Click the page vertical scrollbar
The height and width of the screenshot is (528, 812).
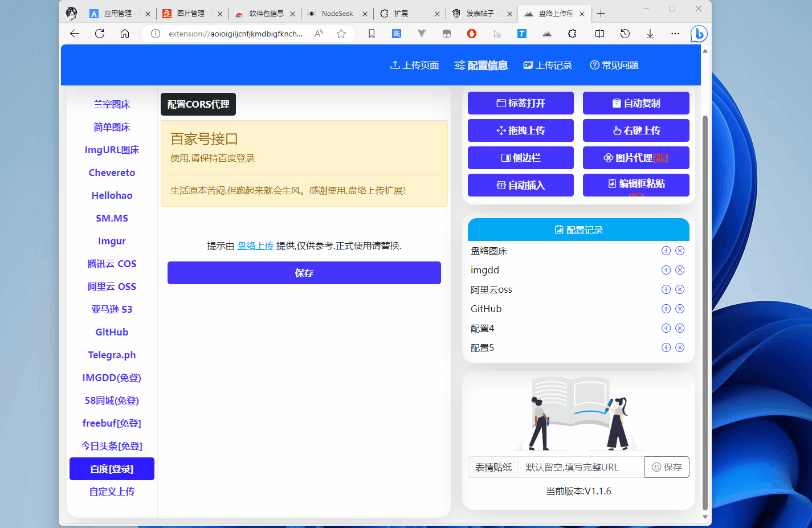point(705,312)
